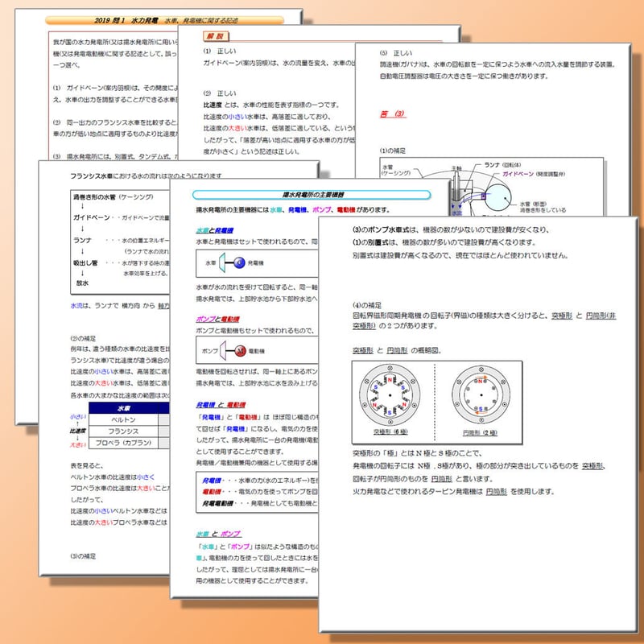This screenshot has height=644, width=644.
Task: Click the 'ランナ' label in turbine diagram
Action: [x=492, y=165]
